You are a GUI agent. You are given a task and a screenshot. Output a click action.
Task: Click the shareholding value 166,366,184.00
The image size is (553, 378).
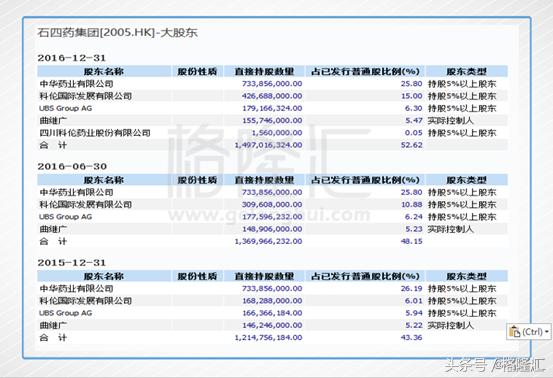[x=272, y=313]
